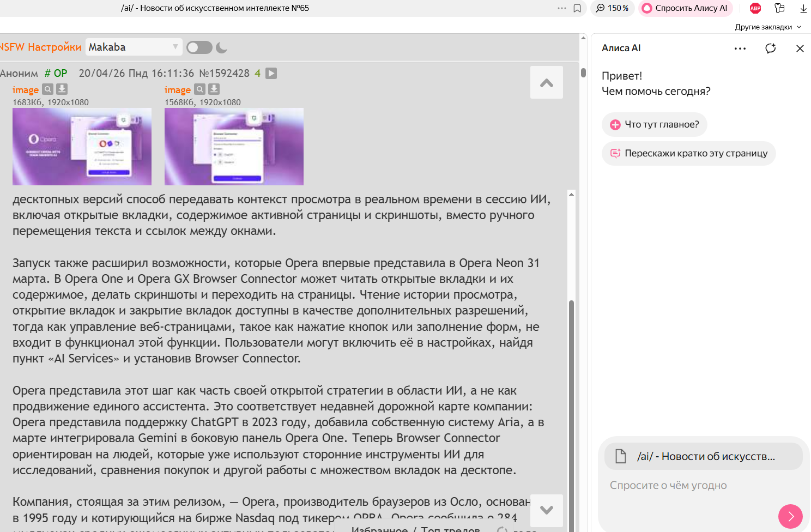Click the play icon after the reply count
This screenshot has height=532, width=811.
(271, 73)
